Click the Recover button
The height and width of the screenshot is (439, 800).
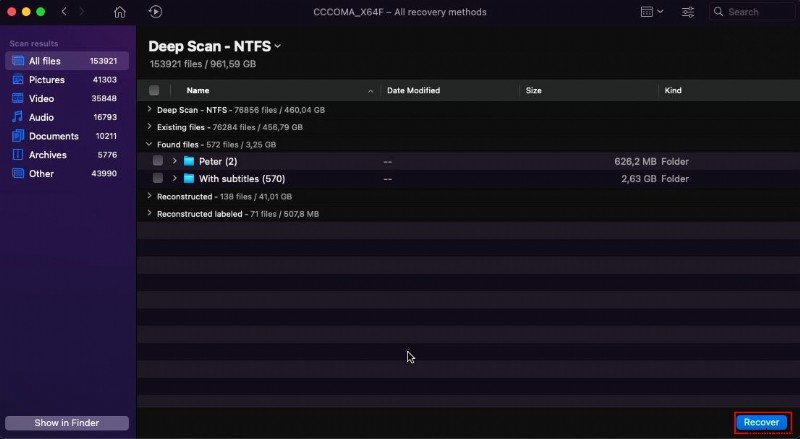[x=762, y=423]
